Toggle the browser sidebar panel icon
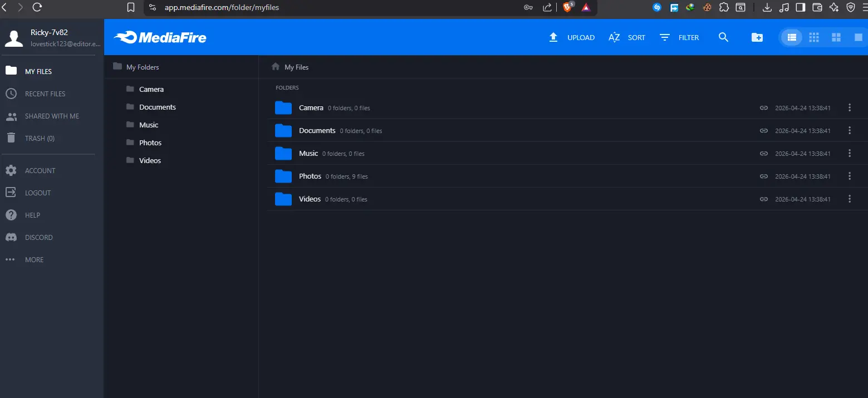This screenshot has height=398, width=868. pyautogui.click(x=801, y=7)
